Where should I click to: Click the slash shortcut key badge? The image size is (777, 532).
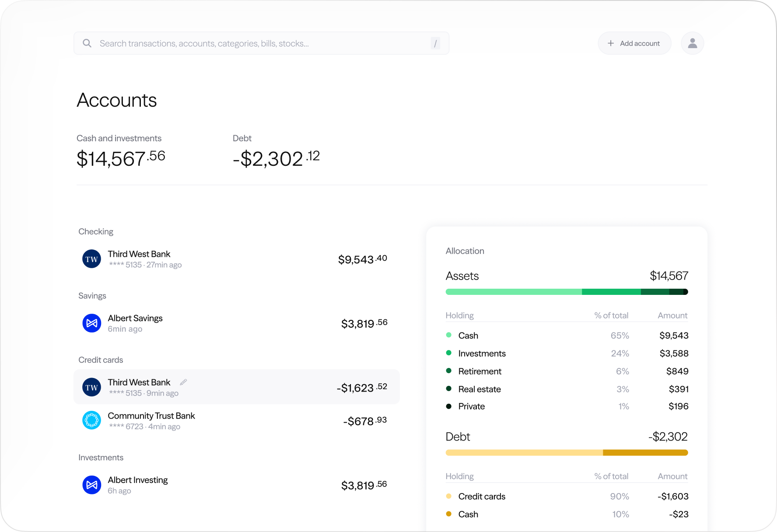[435, 43]
